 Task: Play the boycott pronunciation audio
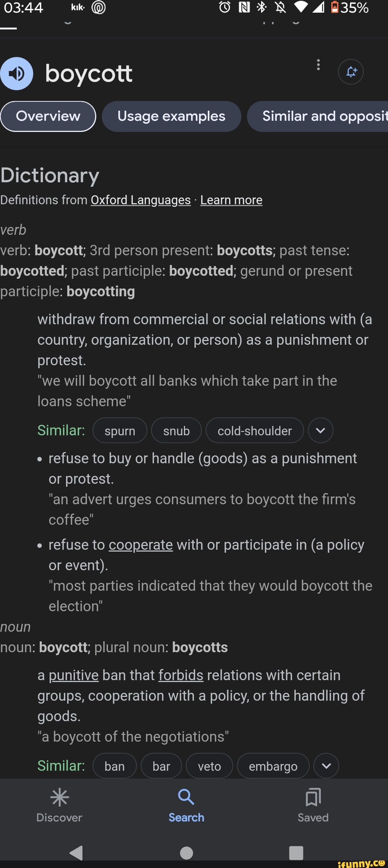(x=16, y=73)
